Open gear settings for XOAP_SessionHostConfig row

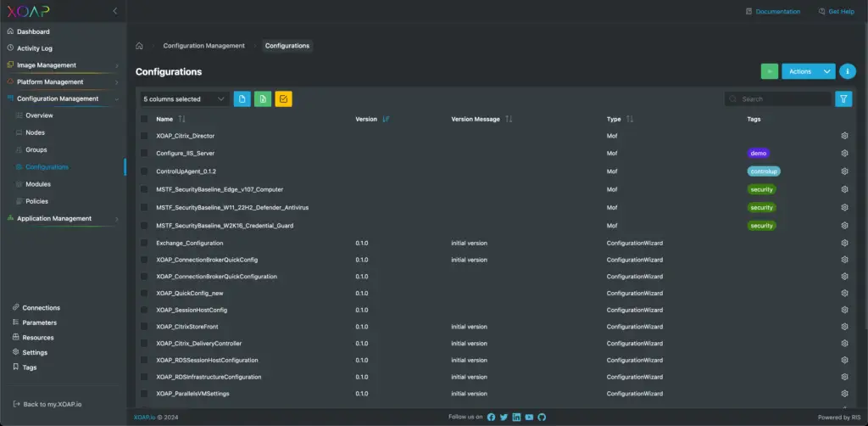pos(845,311)
